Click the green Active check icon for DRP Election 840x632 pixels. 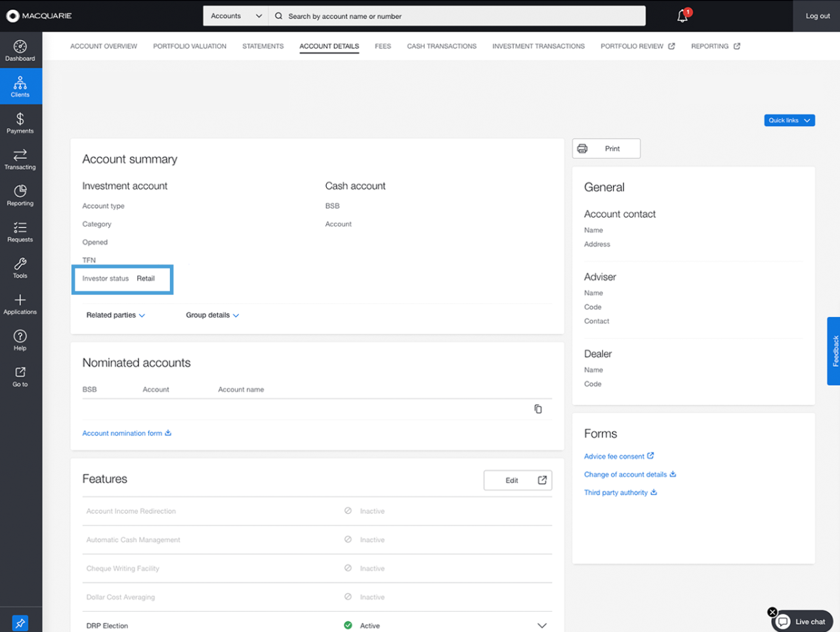348,625
